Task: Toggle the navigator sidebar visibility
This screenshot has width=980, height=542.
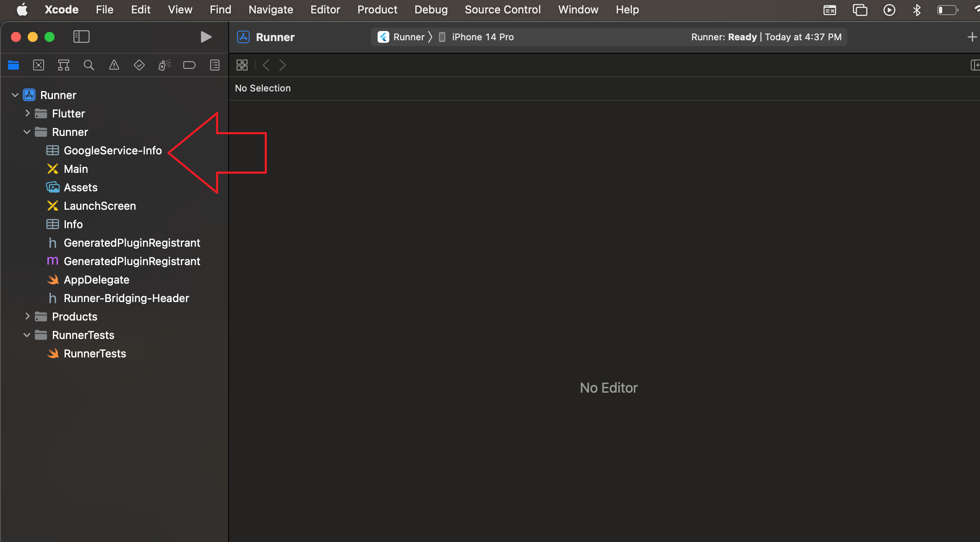Action: [81, 37]
